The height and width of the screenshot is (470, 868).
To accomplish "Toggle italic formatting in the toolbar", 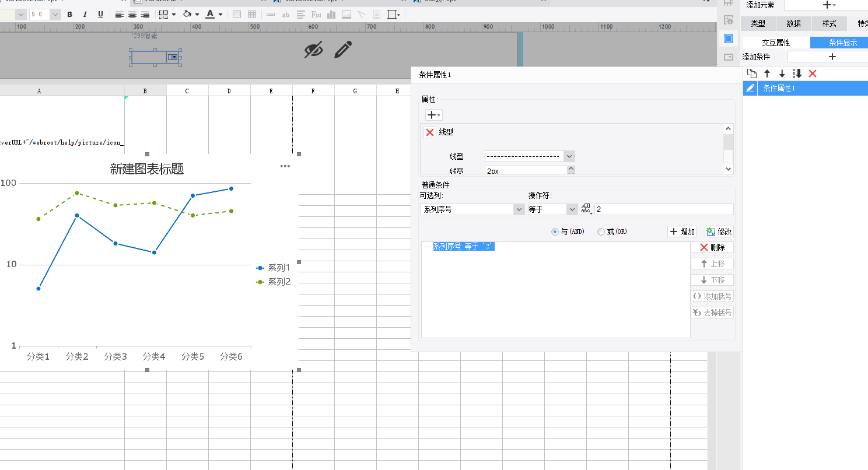I will click(85, 15).
